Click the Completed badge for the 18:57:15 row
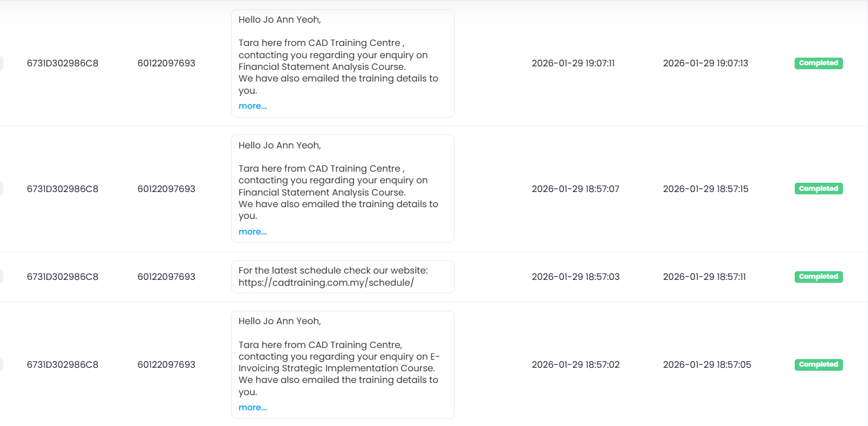 (819, 189)
